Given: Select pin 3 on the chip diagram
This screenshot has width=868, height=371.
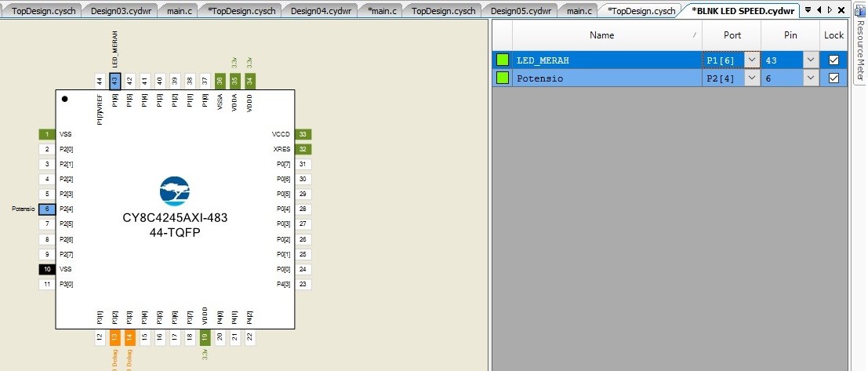Looking at the screenshot, I should (x=47, y=164).
